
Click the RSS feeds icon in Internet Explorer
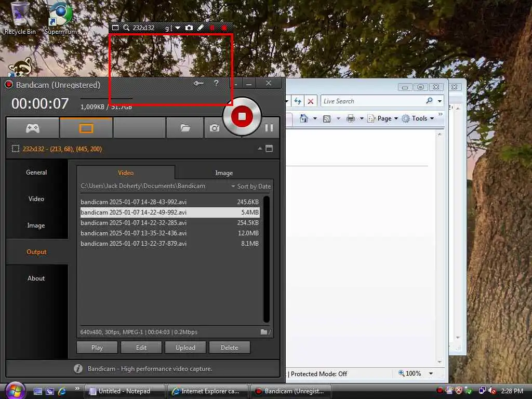click(327, 119)
